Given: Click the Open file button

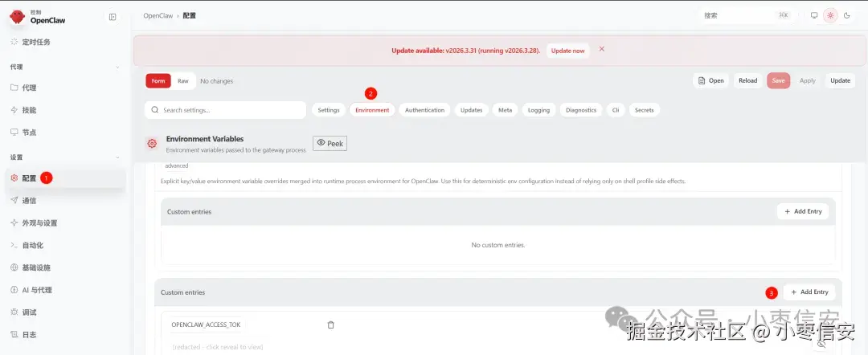Looking at the screenshot, I should point(710,81).
